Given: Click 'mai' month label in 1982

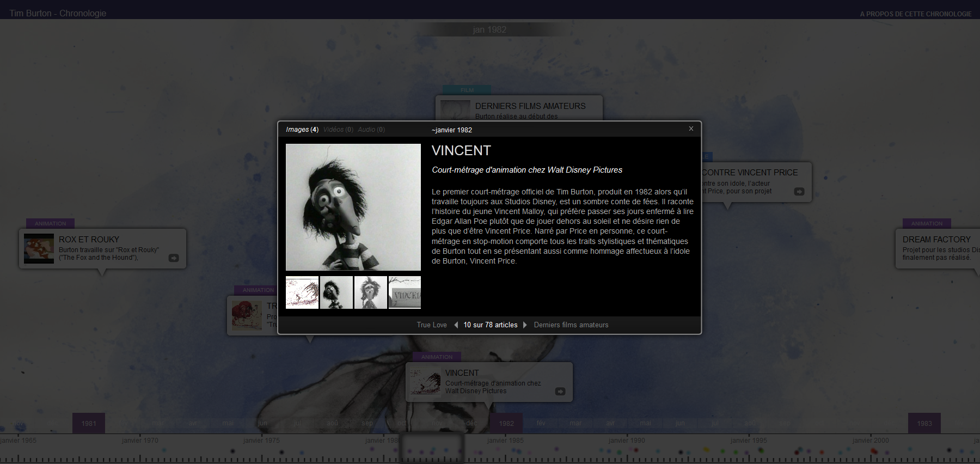Looking at the screenshot, I should pyautogui.click(x=645, y=423).
